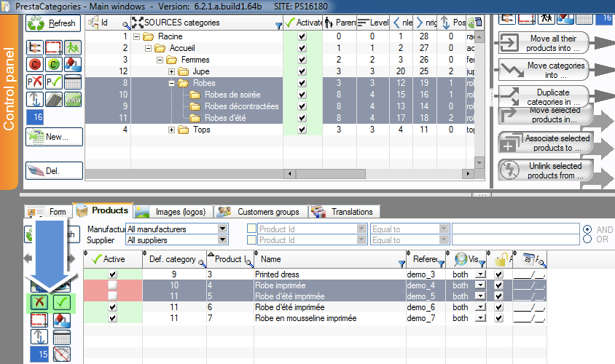Image resolution: width=615 pixels, height=364 pixels.
Task: Select the OR radio button
Action: [x=588, y=240]
